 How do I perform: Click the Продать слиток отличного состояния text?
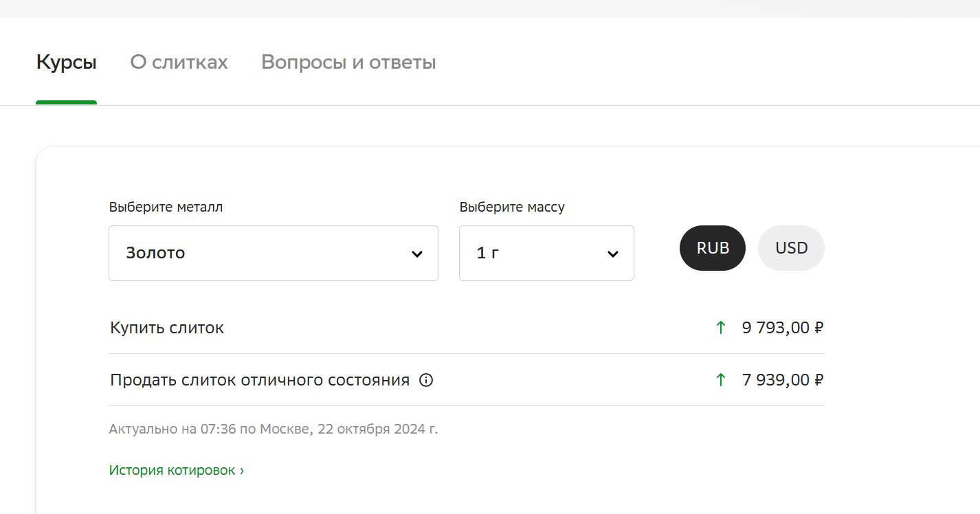point(260,380)
